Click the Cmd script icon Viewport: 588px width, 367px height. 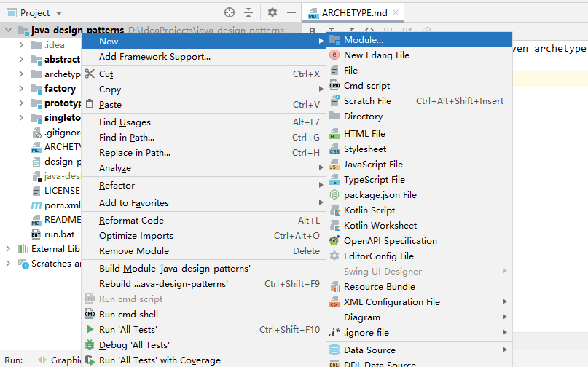pos(334,85)
